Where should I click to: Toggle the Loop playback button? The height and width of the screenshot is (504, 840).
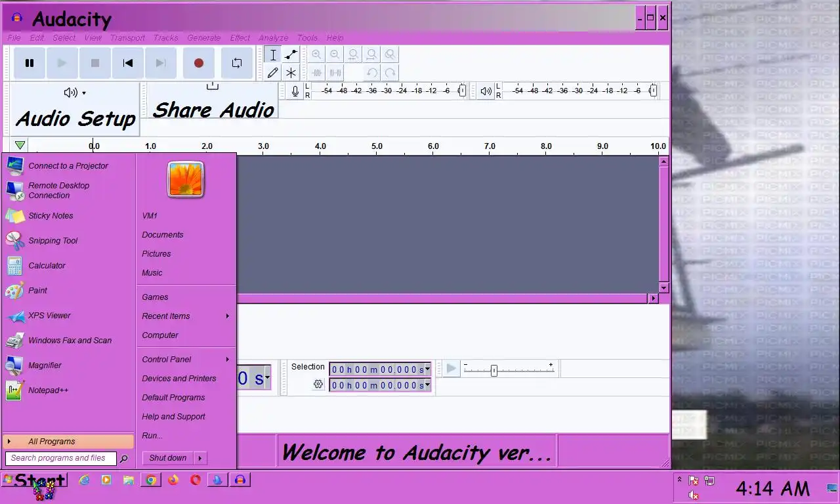237,63
